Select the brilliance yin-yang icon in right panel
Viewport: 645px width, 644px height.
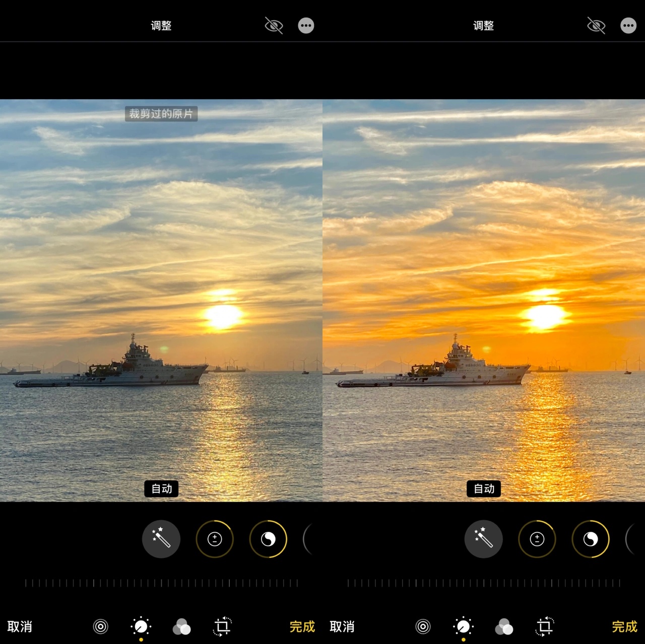coord(591,539)
